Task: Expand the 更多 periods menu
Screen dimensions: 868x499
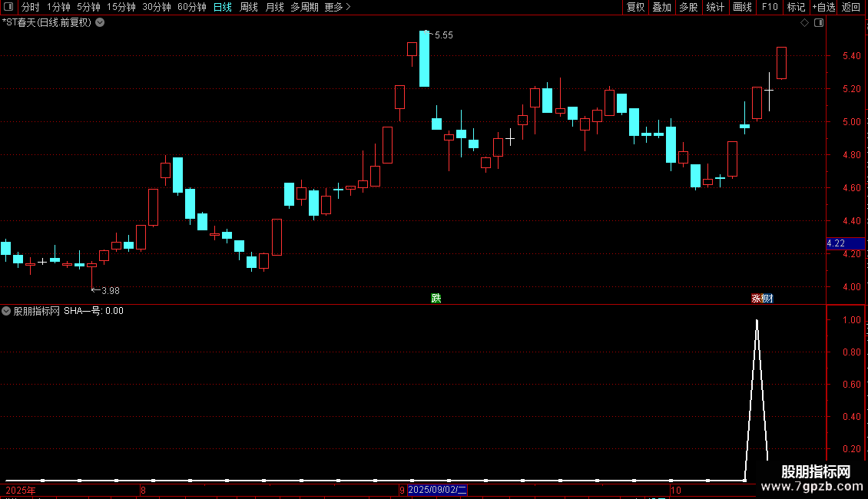Action: click(337, 7)
